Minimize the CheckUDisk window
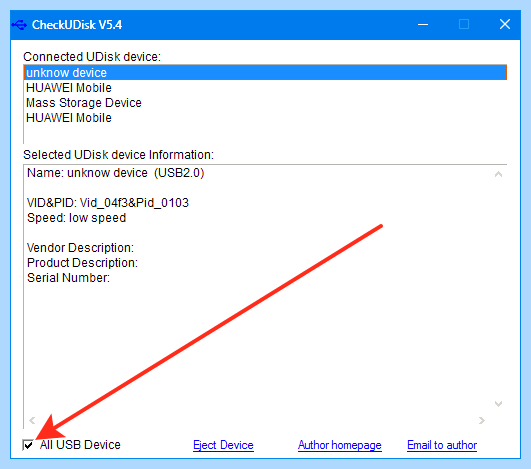 [423, 24]
